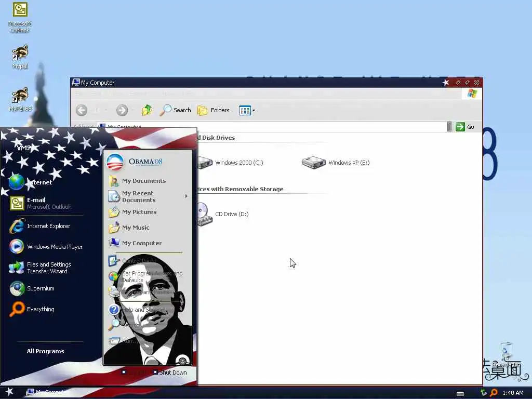The width and height of the screenshot is (532, 399).
Task: Open My Pictures from Start menu
Action: click(132, 212)
